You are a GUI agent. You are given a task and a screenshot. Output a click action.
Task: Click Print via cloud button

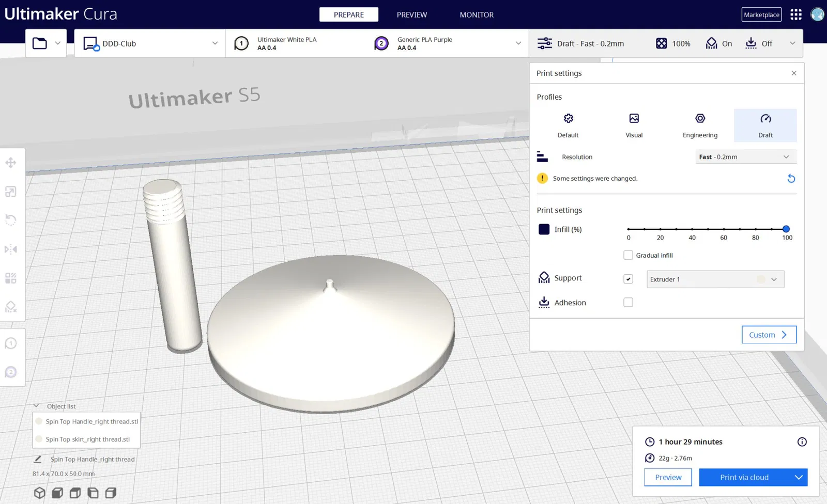(744, 477)
